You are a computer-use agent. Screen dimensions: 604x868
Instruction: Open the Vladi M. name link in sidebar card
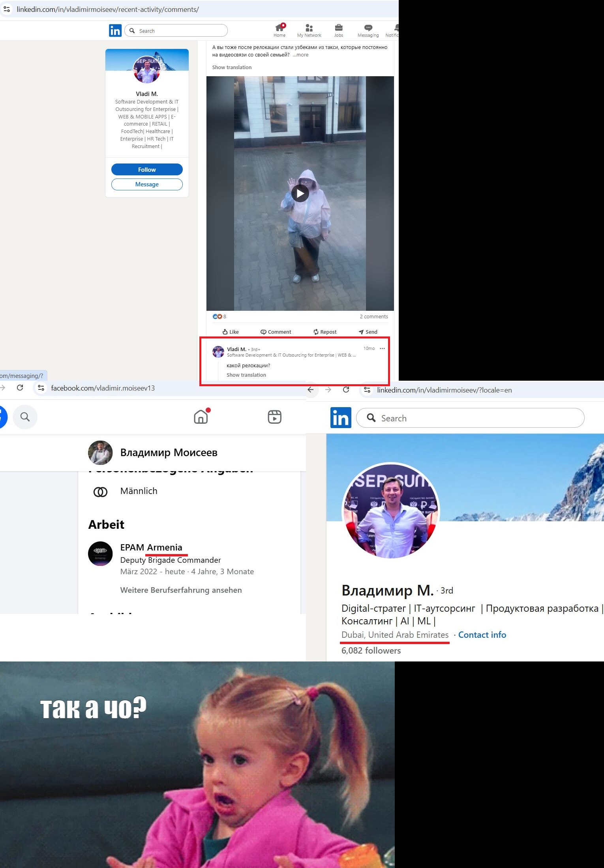[147, 94]
